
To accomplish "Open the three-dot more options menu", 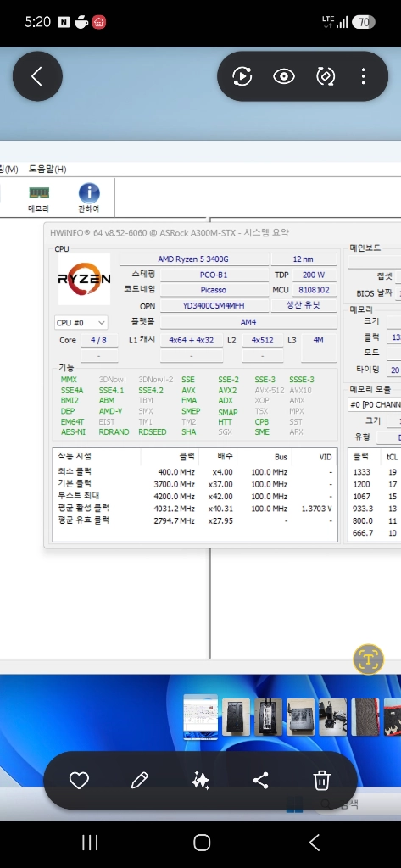I will pos(363,76).
